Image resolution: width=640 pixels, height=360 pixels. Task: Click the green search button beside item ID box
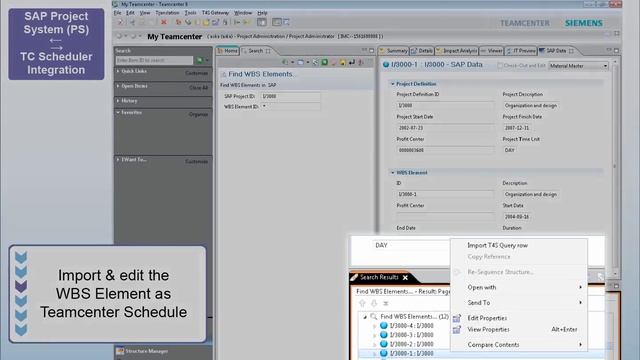200,60
